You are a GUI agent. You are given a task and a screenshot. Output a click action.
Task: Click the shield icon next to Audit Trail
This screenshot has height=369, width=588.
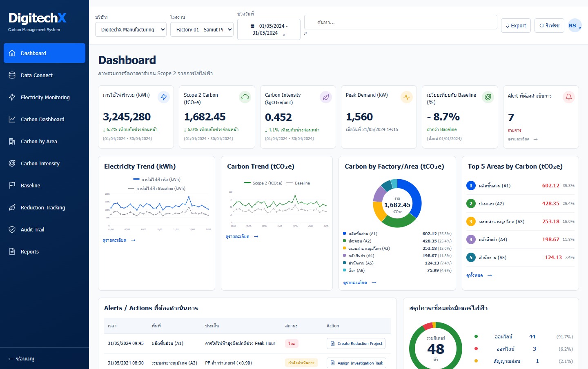click(x=12, y=229)
